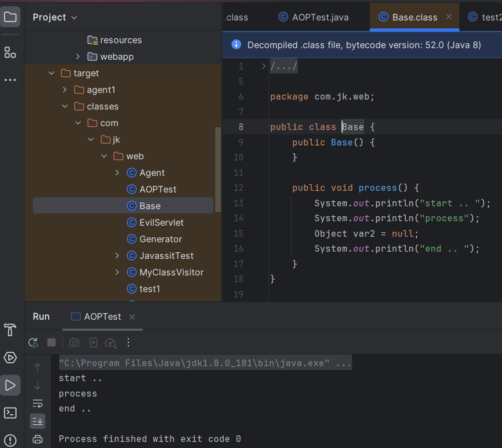Show more tool windows ellipsis

point(11,80)
